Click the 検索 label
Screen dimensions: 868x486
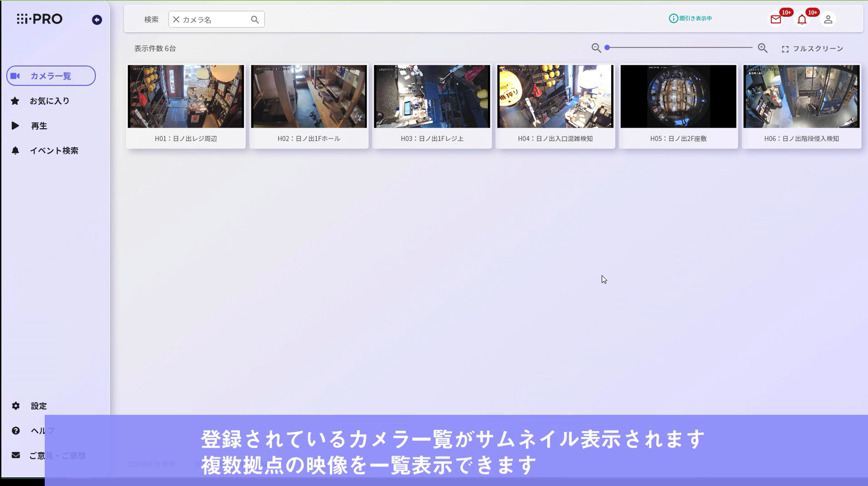click(151, 20)
